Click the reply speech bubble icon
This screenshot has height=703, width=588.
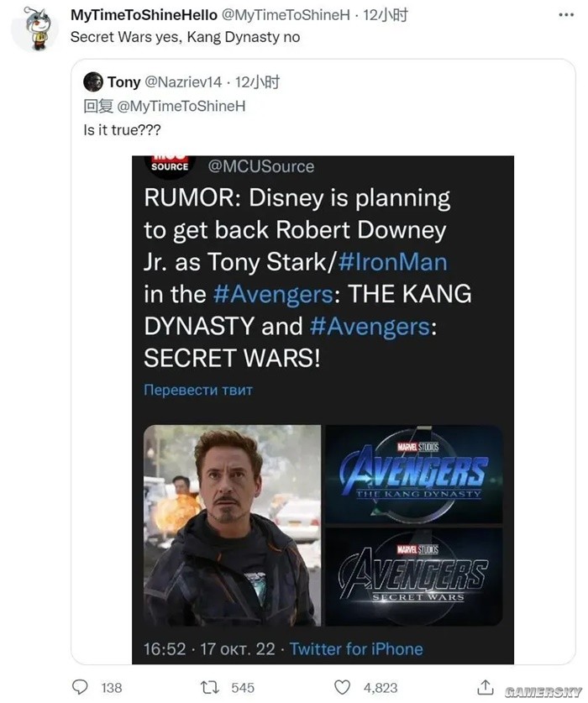point(80,687)
